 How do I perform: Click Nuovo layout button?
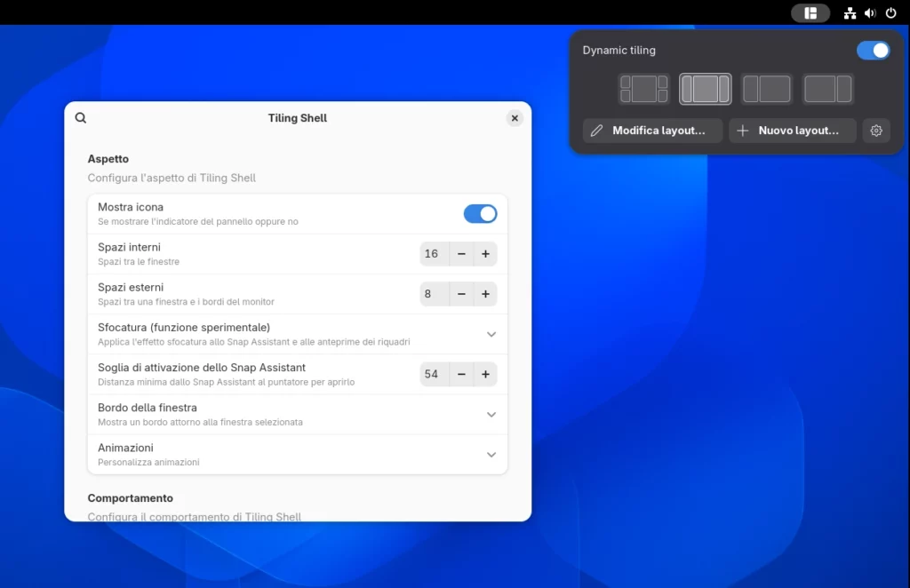[x=792, y=131]
